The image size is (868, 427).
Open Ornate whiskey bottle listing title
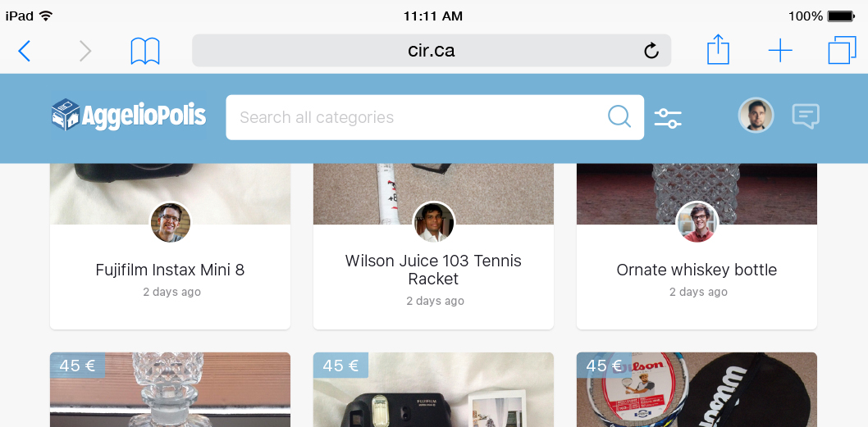(697, 270)
